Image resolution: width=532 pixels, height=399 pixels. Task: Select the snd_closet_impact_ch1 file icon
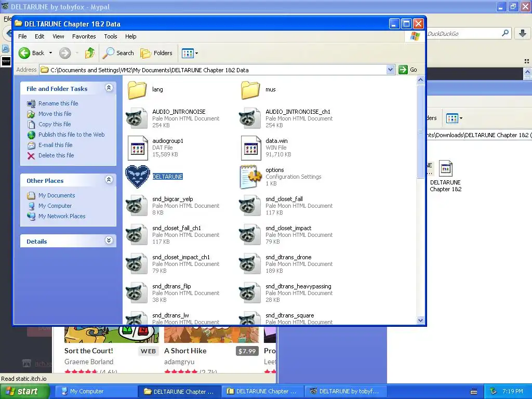137,264
